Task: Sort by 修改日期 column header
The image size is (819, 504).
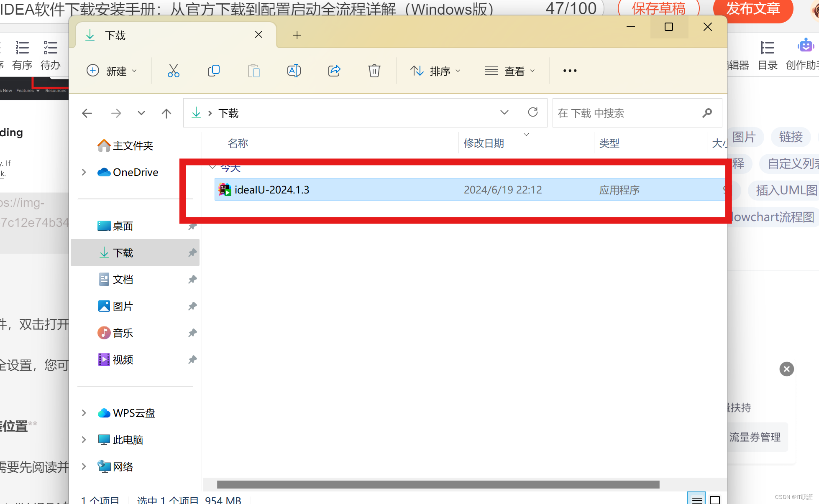Action: point(484,143)
